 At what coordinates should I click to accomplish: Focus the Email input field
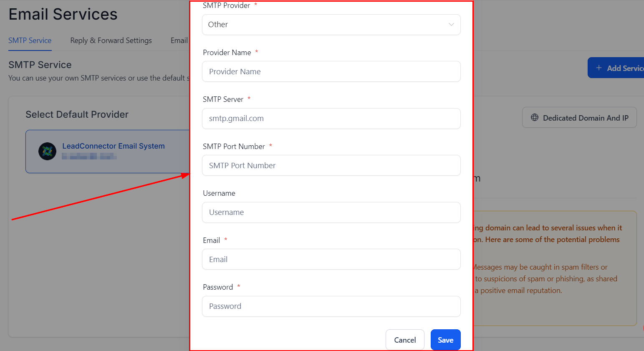(x=331, y=260)
